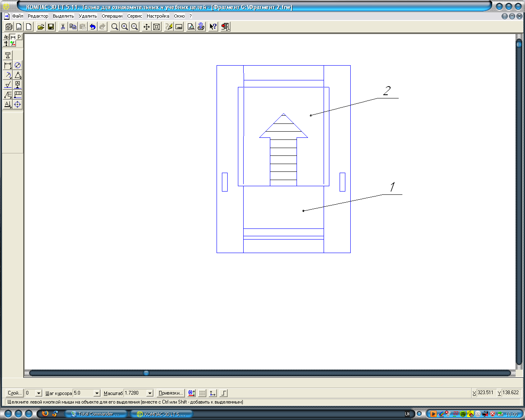The image size is (525, 420).
Task: Click the Firefox quick launch icon
Action: click(x=45, y=414)
